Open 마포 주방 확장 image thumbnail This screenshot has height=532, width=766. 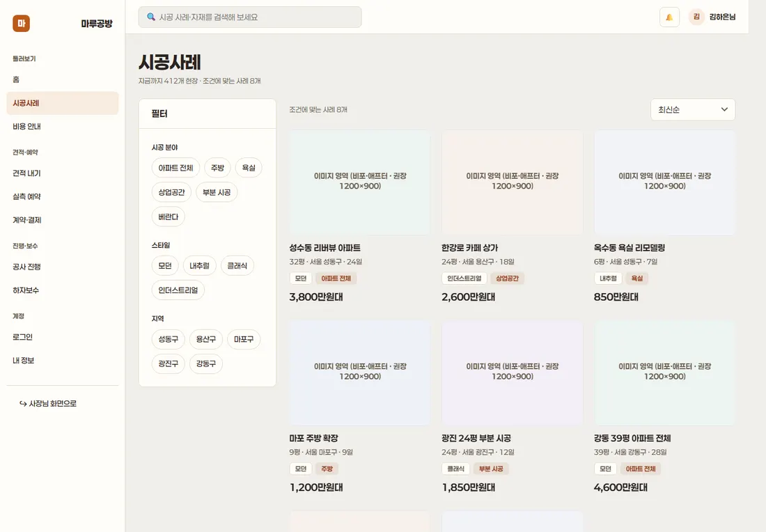360,373
